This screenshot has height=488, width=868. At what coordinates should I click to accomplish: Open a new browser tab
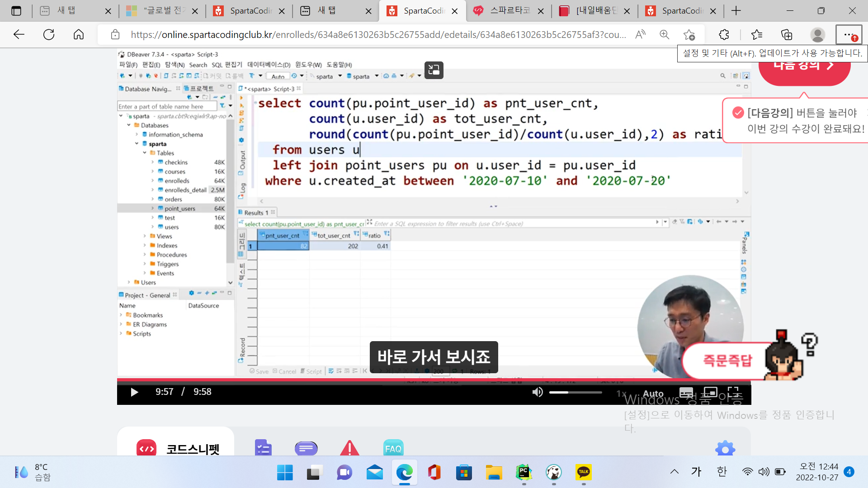pos(736,11)
